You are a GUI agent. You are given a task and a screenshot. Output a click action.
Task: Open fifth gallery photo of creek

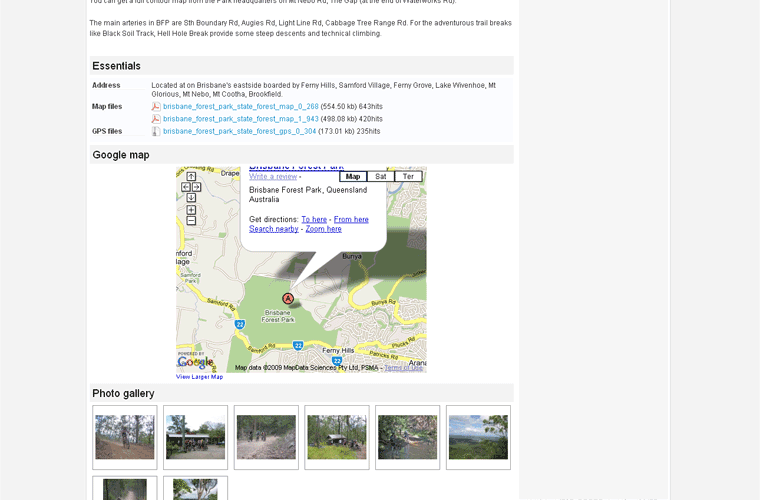(x=408, y=438)
